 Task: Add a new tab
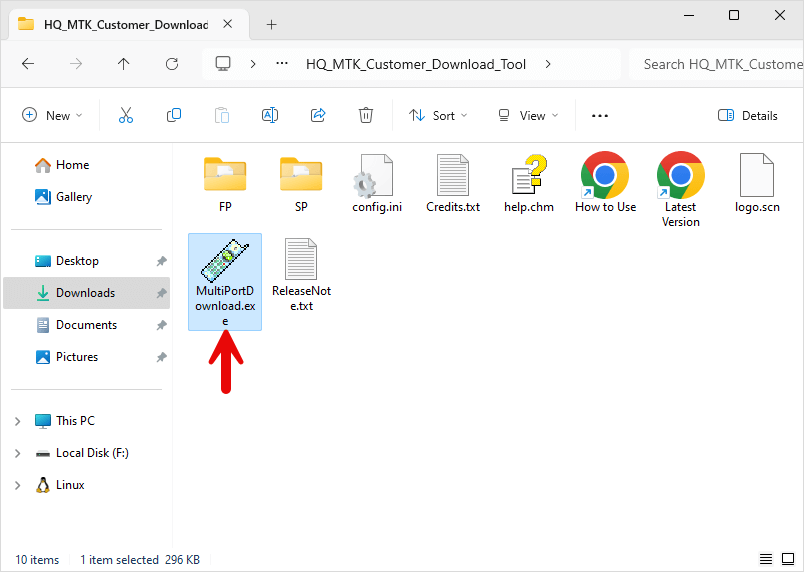click(x=271, y=24)
